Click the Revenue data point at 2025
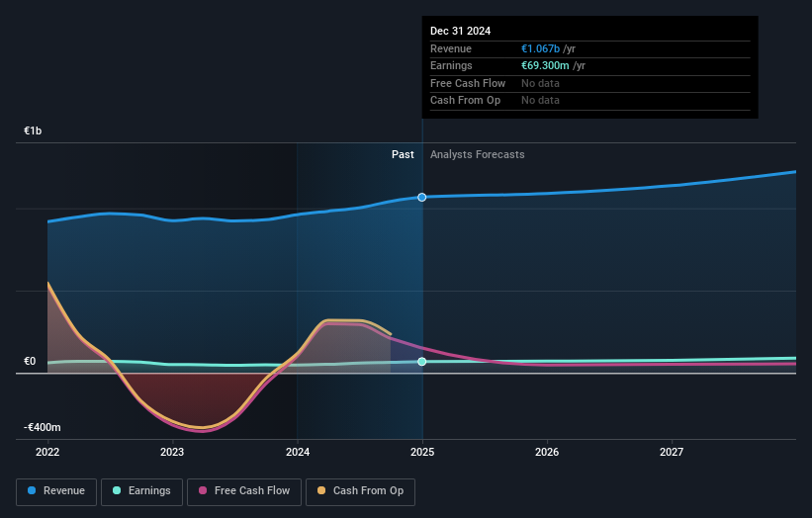The width and height of the screenshot is (812, 518). point(422,197)
